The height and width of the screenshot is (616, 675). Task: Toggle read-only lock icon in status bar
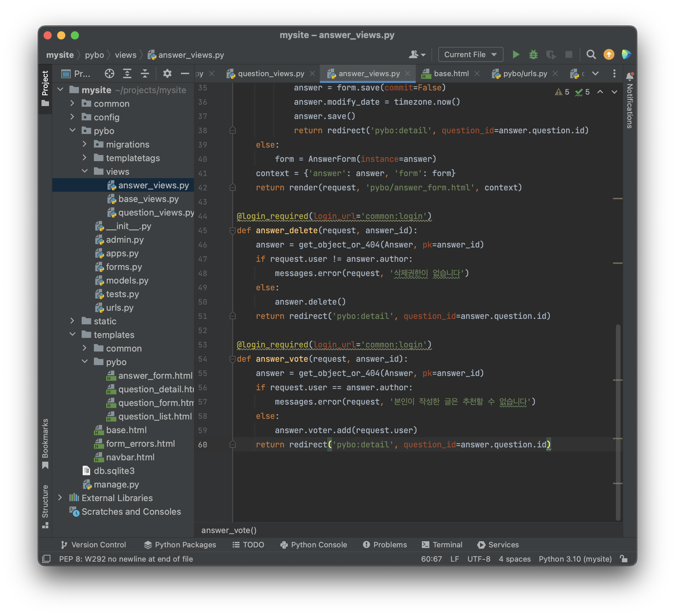pos(624,559)
